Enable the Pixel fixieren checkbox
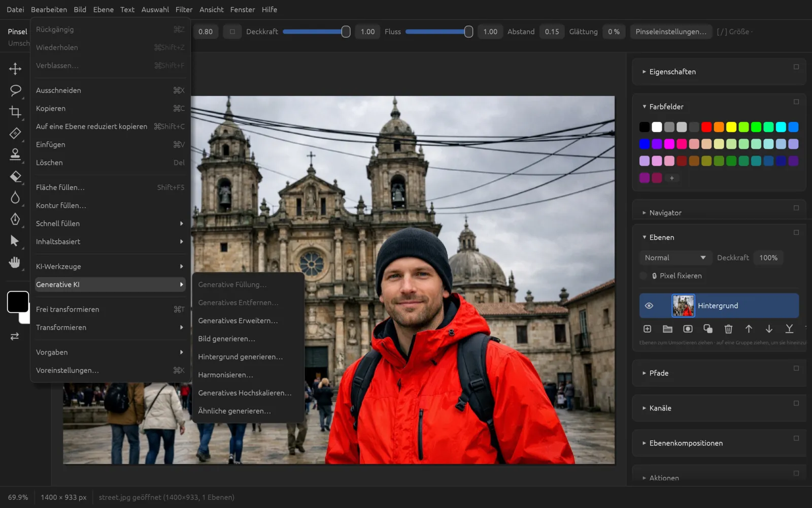Image resolution: width=812 pixels, height=508 pixels. click(x=644, y=276)
